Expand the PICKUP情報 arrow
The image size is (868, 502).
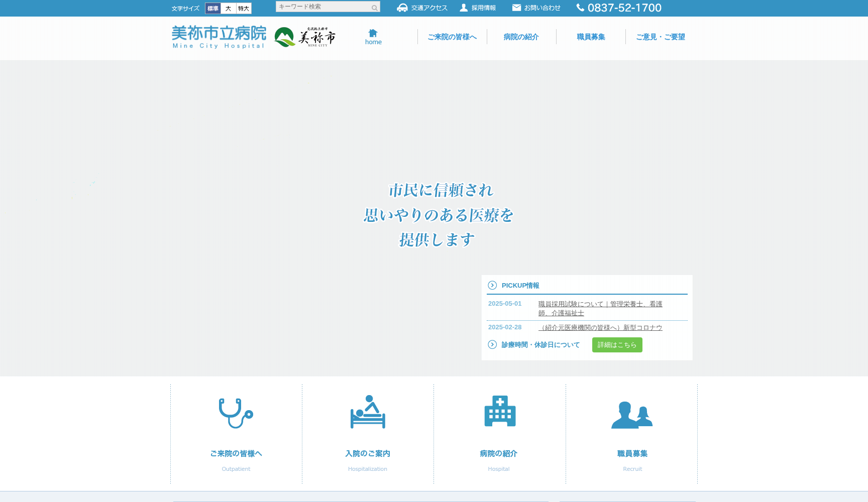492,285
